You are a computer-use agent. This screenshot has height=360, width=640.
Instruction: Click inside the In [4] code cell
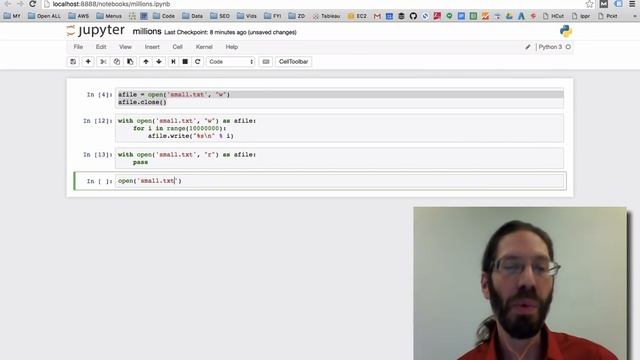pos(340,98)
